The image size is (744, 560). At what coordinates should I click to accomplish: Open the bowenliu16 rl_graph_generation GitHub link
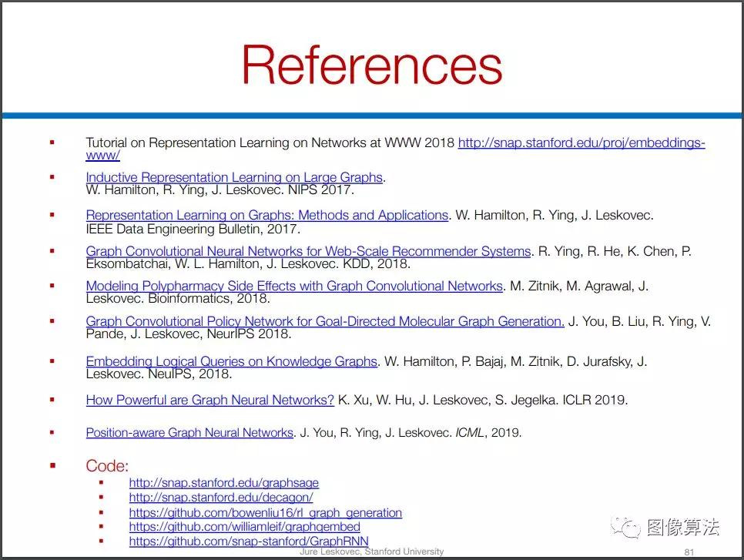coord(265,512)
